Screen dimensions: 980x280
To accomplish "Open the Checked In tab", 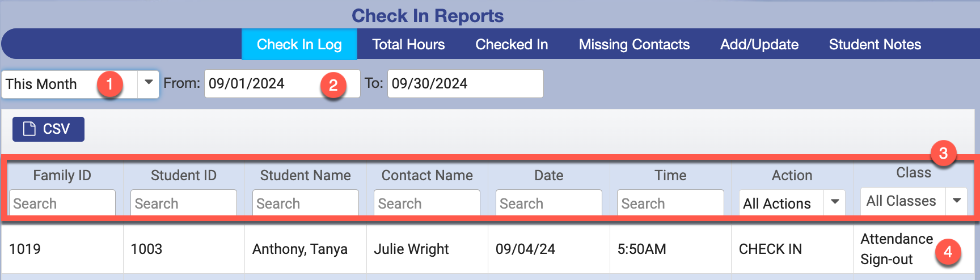I will click(x=512, y=44).
